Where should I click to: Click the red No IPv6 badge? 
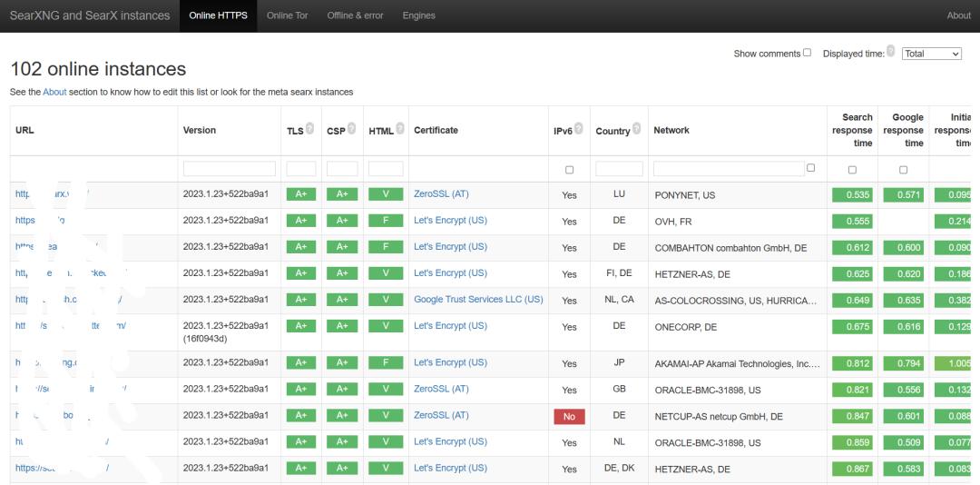[x=569, y=417]
